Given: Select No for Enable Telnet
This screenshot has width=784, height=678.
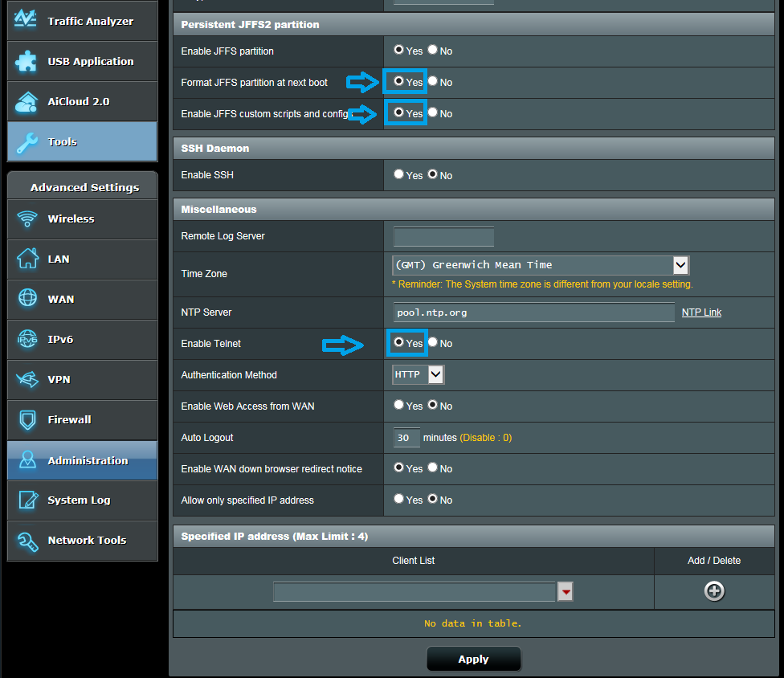Looking at the screenshot, I should [432, 342].
